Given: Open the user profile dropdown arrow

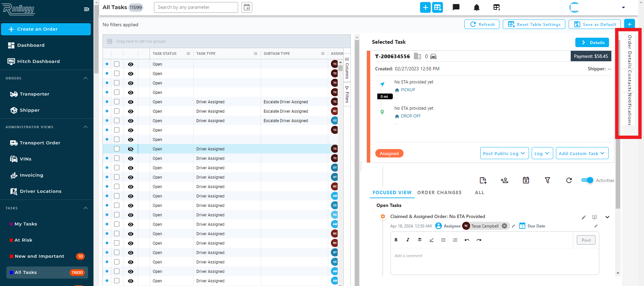Looking at the screenshot, I should [x=623, y=7].
